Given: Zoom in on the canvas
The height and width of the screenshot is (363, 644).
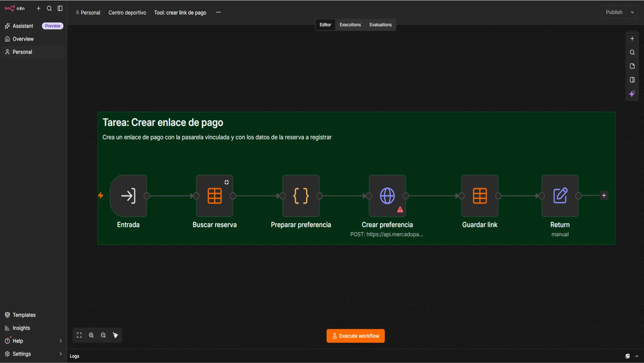Looking at the screenshot, I should (91, 335).
